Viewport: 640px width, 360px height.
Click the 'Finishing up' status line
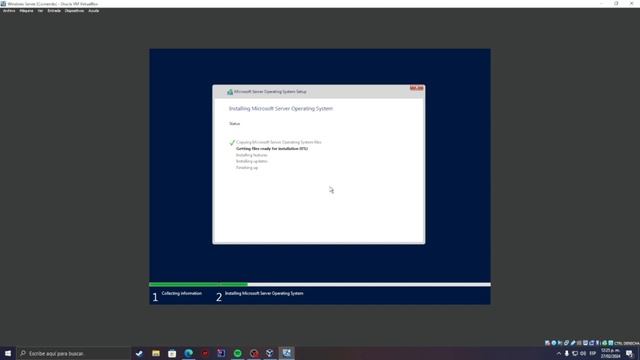pos(247,168)
